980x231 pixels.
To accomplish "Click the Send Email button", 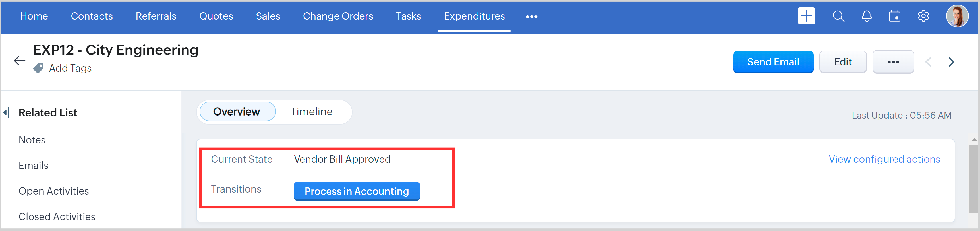I will tap(773, 62).
